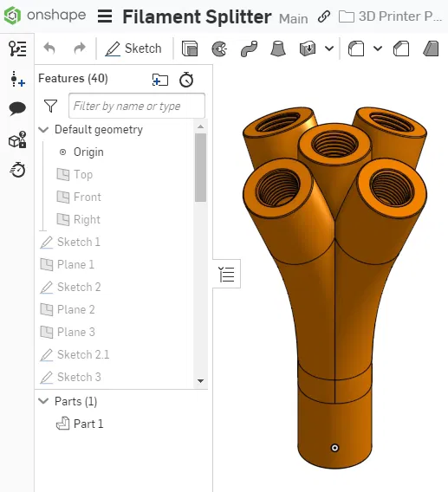Open dropdown next to Fillet tool
The image size is (448, 492).
point(378,49)
